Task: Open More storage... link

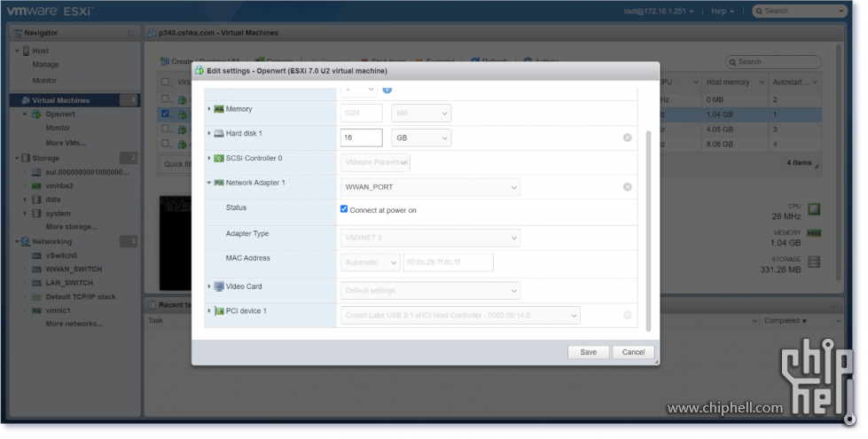Action: click(x=71, y=227)
